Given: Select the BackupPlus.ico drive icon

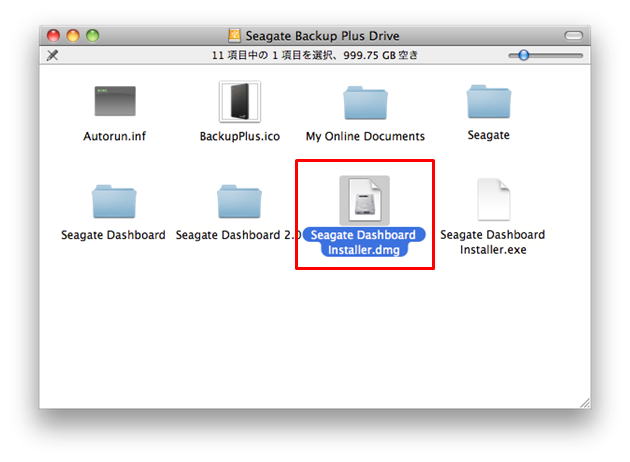Looking at the screenshot, I should 240,102.
